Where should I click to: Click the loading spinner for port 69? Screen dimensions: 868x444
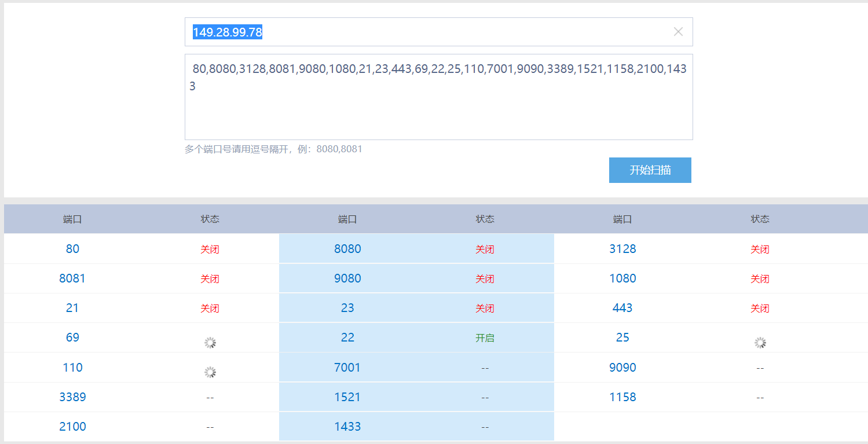(x=210, y=343)
